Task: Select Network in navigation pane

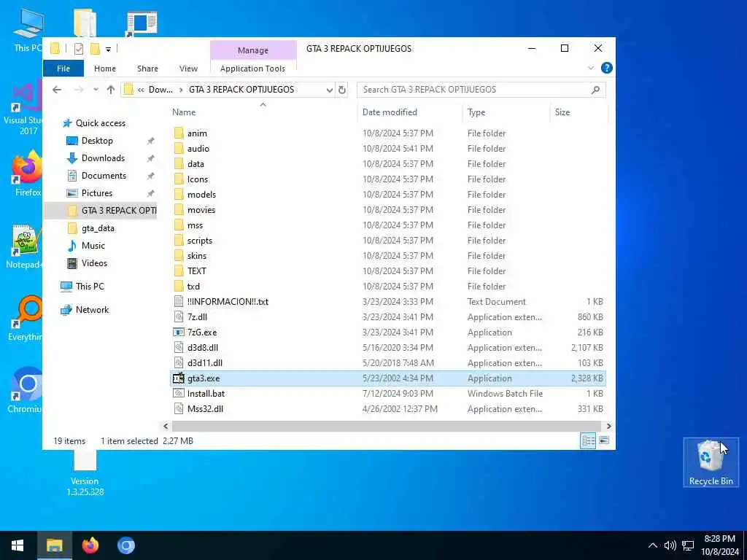Action: coord(92,309)
